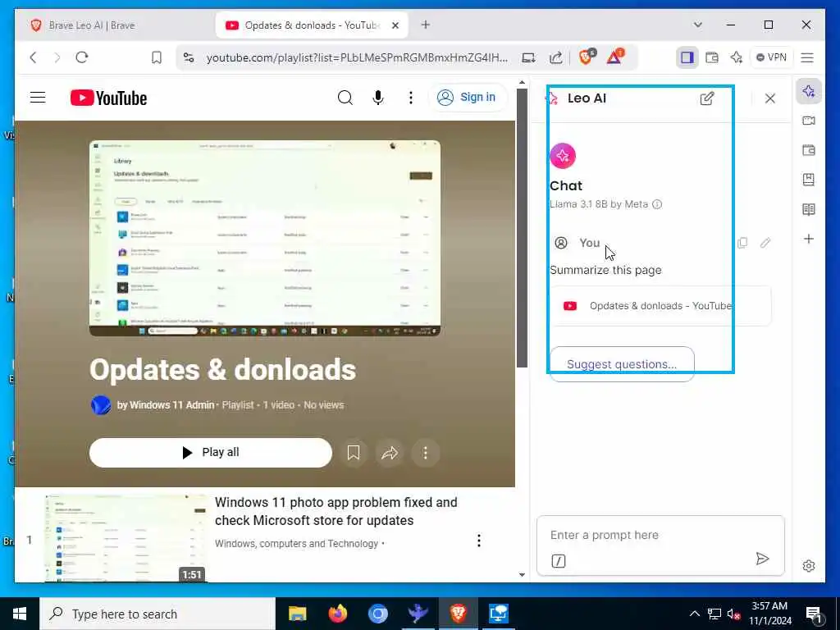Select Leo AI in Brave sidebar

(809, 91)
